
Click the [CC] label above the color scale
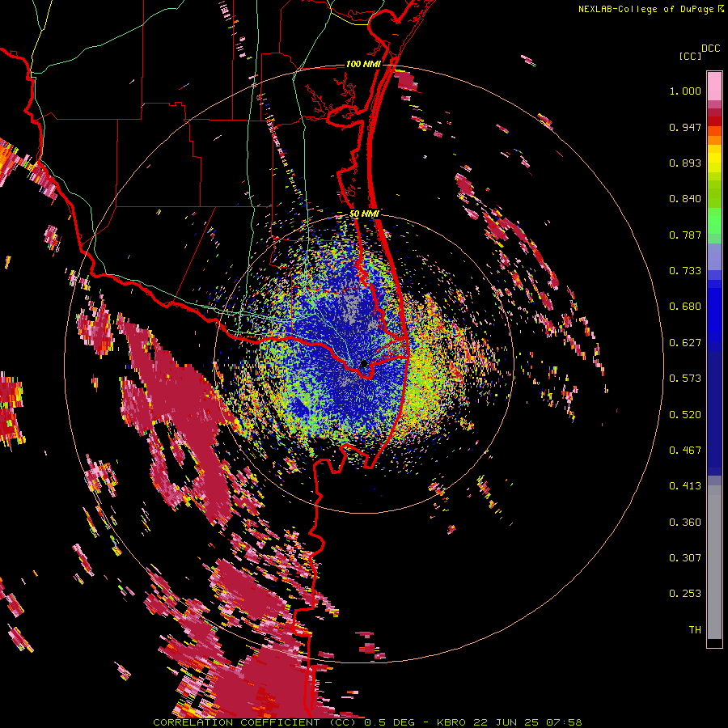pyautogui.click(x=691, y=57)
